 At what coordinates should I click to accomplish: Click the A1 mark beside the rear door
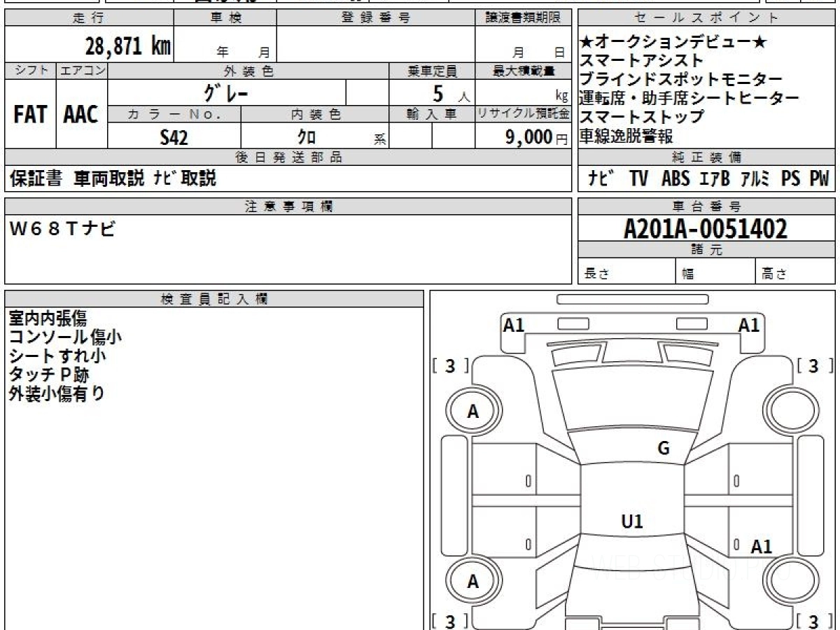761,547
